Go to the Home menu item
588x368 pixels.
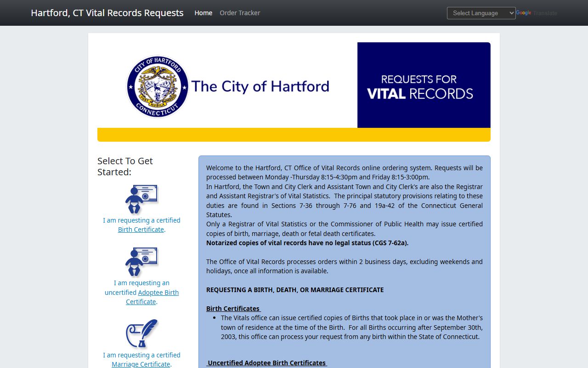click(203, 13)
